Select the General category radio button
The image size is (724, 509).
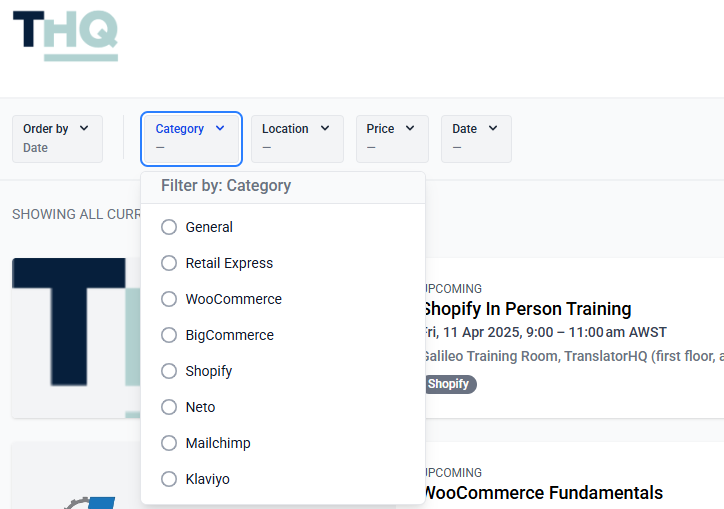pos(169,227)
